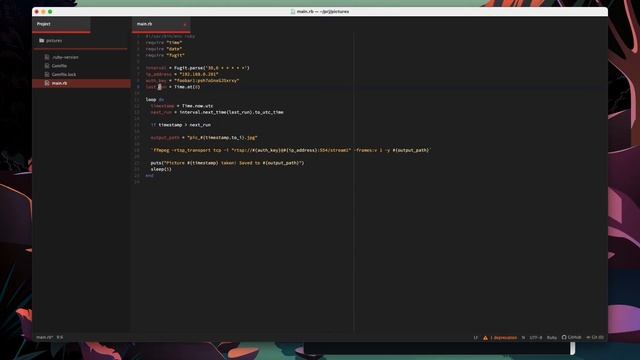Place cursor on require "date" line
This screenshot has height=360, width=640.
pos(164,49)
